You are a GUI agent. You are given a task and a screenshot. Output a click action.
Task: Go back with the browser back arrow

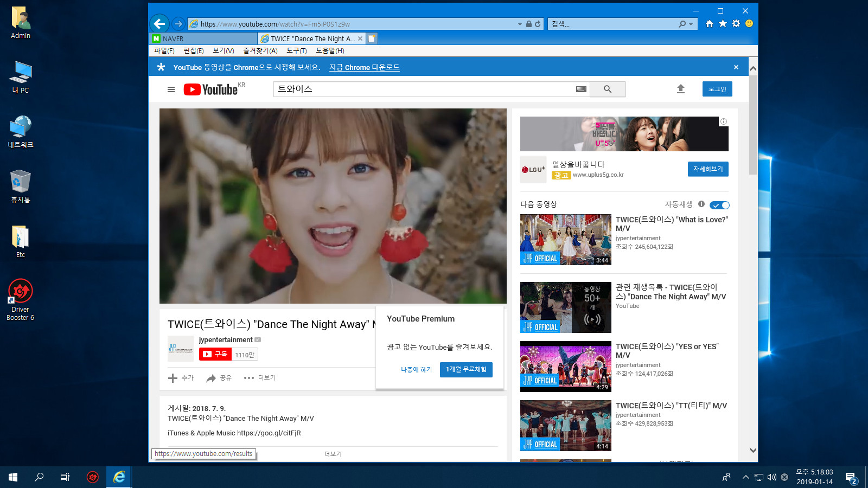point(159,23)
